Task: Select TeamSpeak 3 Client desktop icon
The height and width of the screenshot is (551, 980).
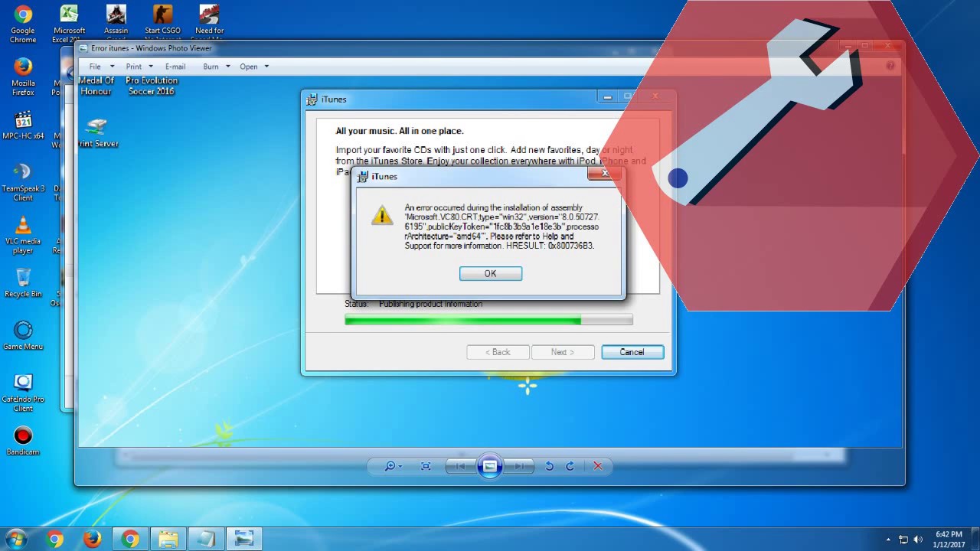Action: pyautogui.click(x=23, y=182)
